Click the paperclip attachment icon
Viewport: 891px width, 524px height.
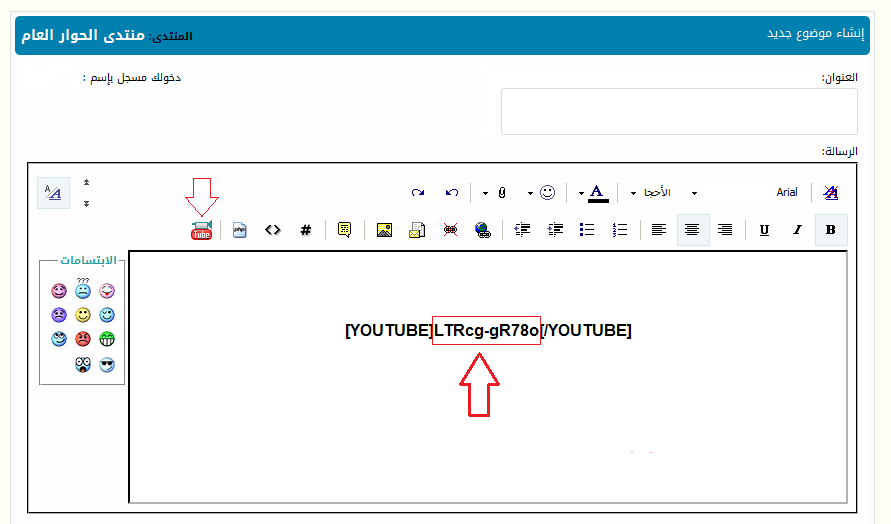502,193
